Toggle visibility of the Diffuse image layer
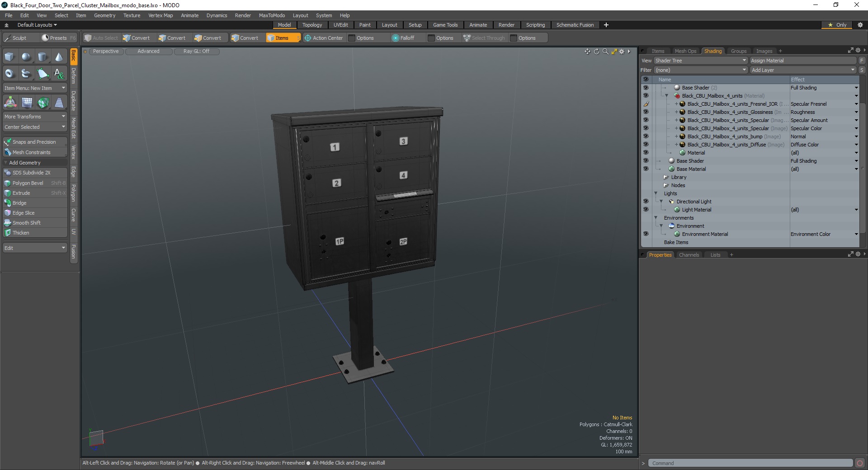The image size is (868, 470). click(646, 145)
